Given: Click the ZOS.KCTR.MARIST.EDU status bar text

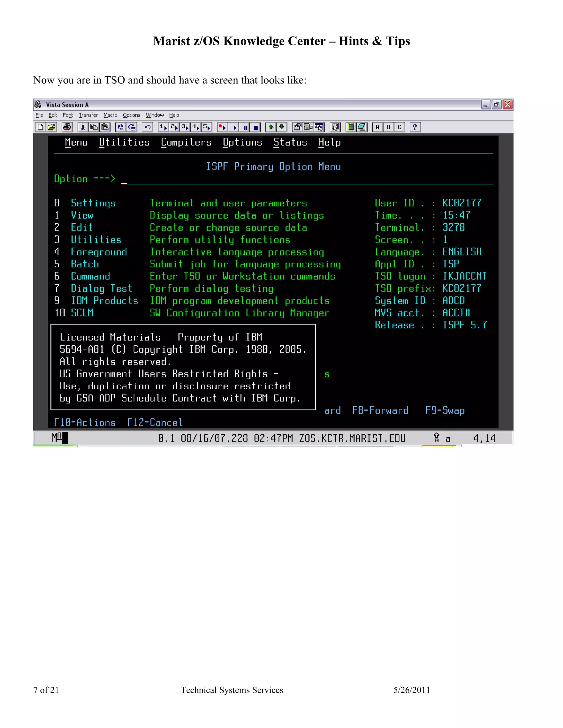Looking at the screenshot, I should tap(352, 438).
